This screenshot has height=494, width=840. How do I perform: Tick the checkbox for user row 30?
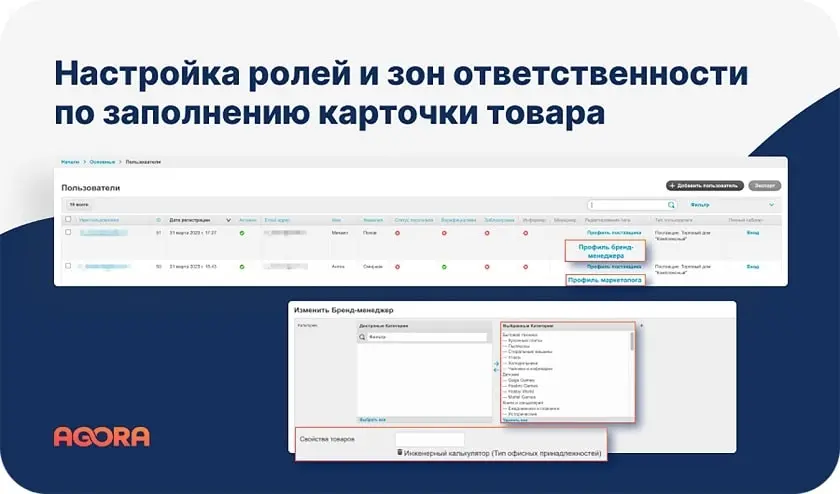tap(68, 266)
